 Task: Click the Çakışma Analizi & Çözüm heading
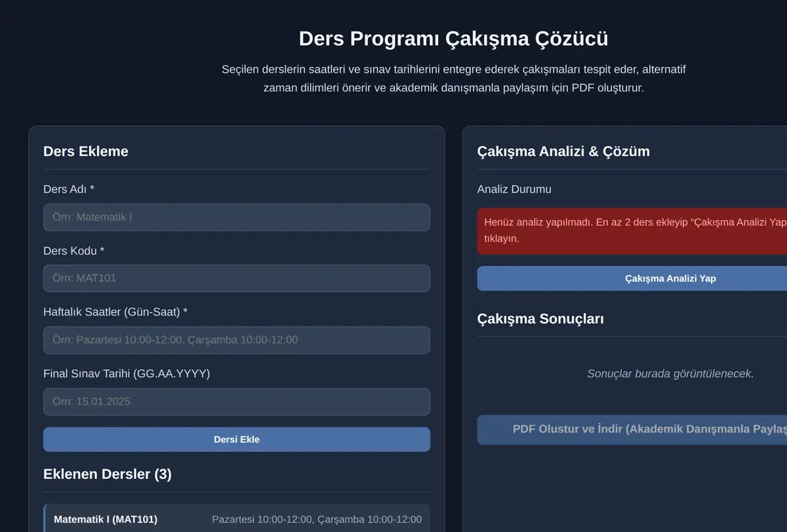pos(563,151)
